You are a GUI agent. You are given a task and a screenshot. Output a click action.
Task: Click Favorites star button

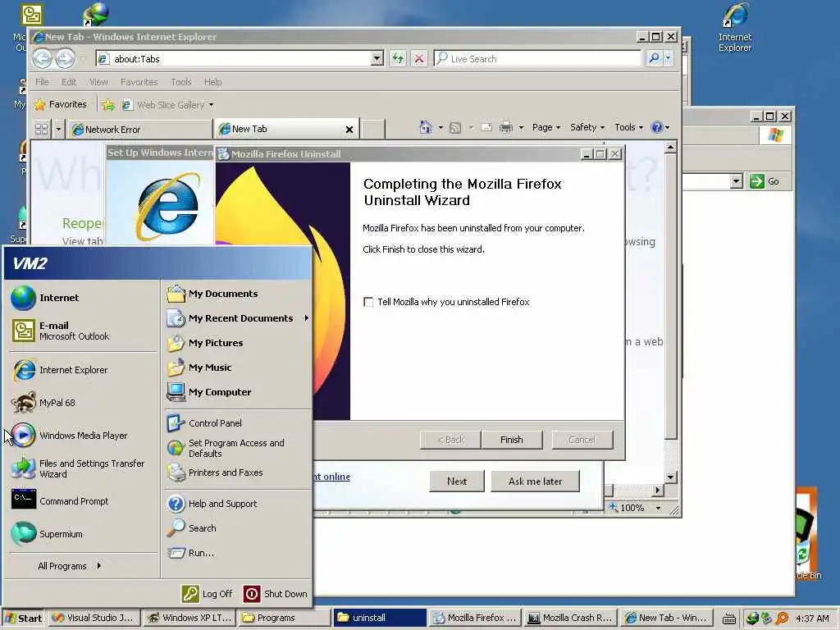(x=60, y=104)
